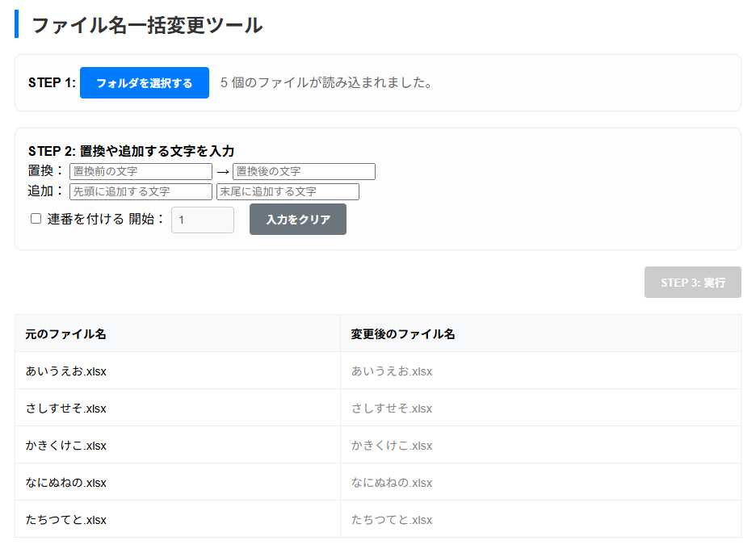
Task: Click the arrow between the replace fields
Action: coord(222,172)
